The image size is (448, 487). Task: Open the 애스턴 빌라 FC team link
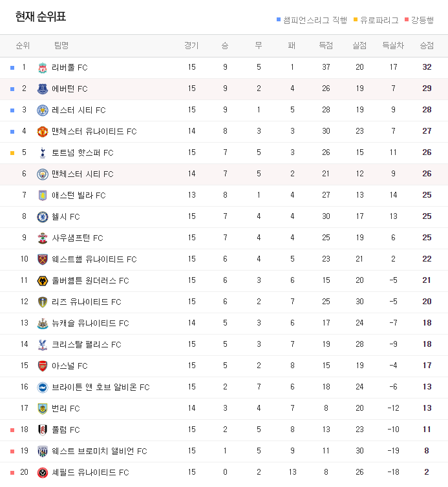pyautogui.click(x=79, y=195)
